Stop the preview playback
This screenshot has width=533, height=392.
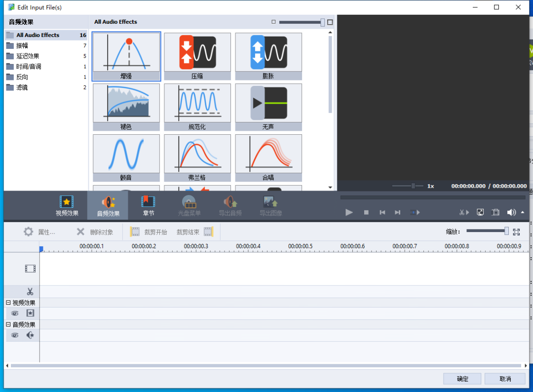(x=366, y=212)
